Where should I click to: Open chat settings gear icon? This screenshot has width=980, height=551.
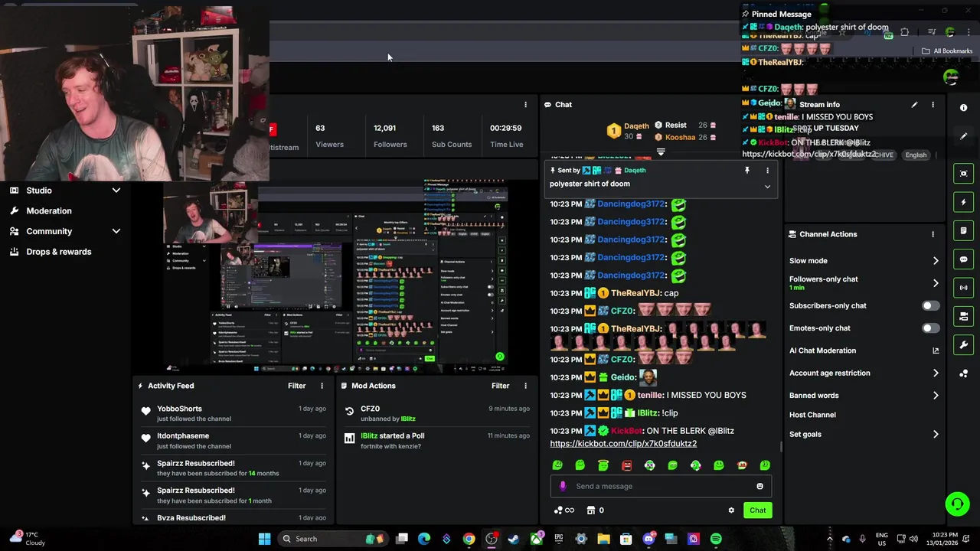coord(731,510)
